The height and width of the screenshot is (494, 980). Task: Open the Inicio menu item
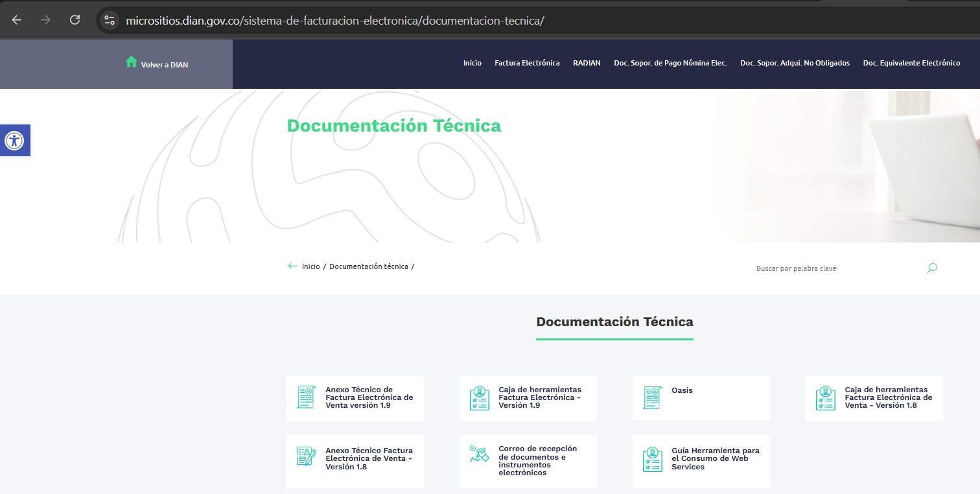click(x=472, y=63)
